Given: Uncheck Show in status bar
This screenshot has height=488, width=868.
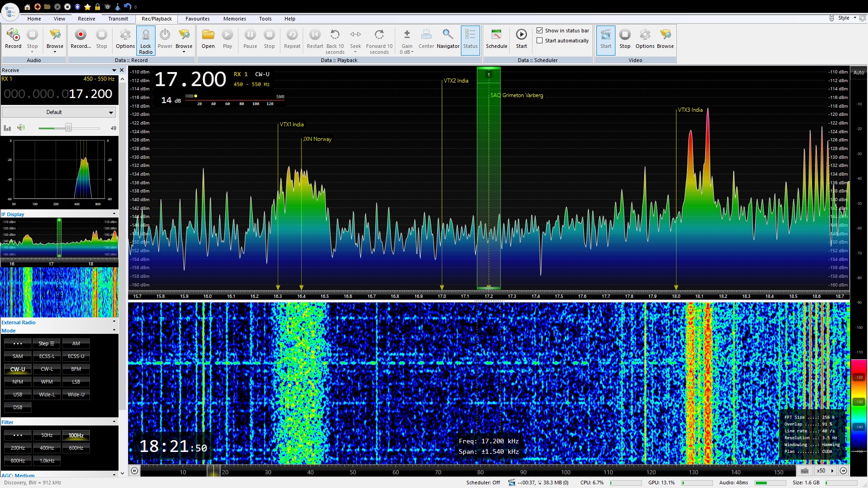Looking at the screenshot, I should [540, 31].
